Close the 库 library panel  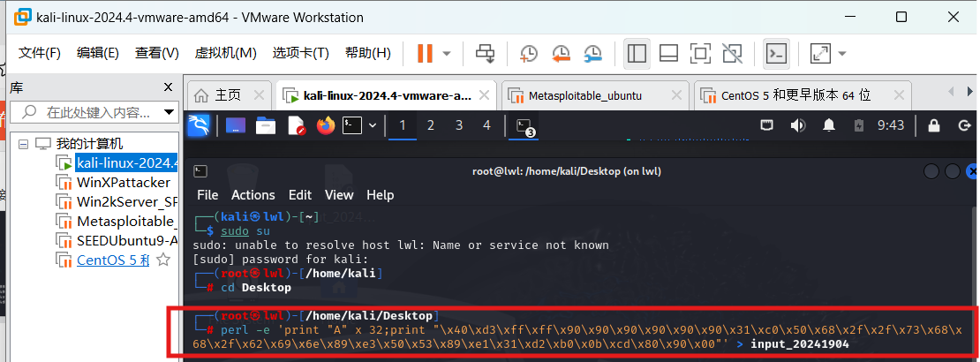(168, 87)
